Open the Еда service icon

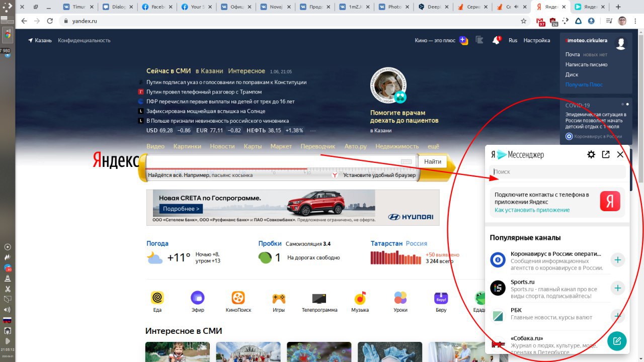[157, 298]
